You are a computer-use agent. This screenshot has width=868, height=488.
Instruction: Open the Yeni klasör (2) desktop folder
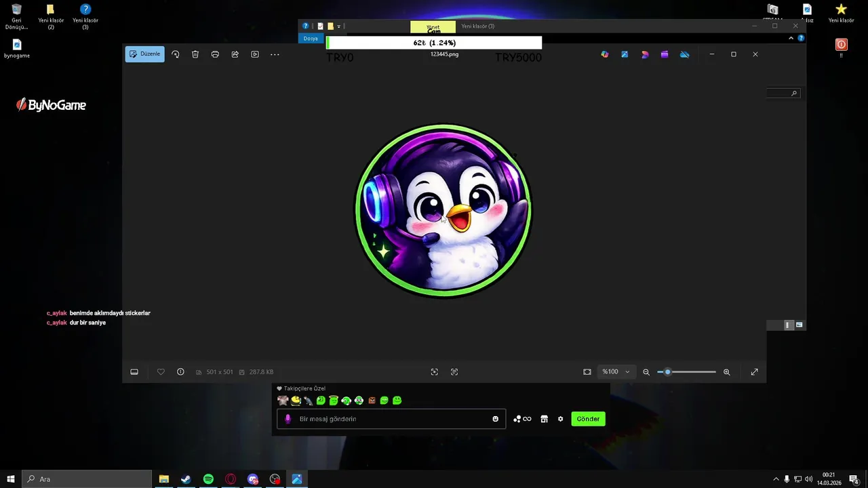51,17
